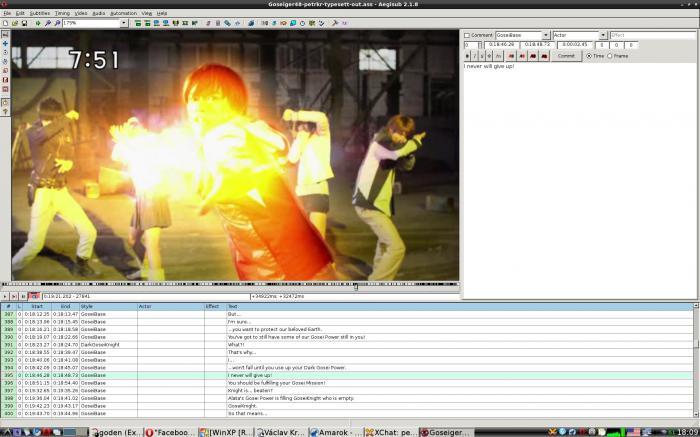Toggle Underline formatting in edit box

(x=482, y=56)
